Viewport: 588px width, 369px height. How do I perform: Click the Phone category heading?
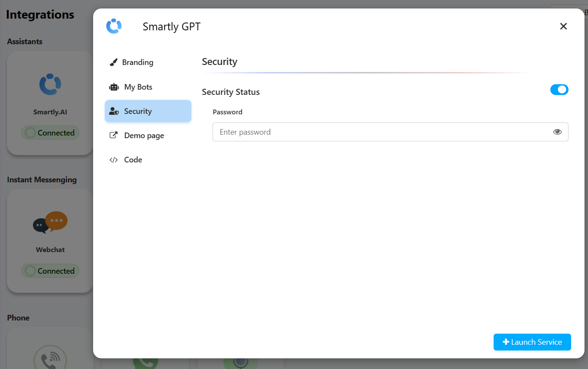[x=18, y=318]
